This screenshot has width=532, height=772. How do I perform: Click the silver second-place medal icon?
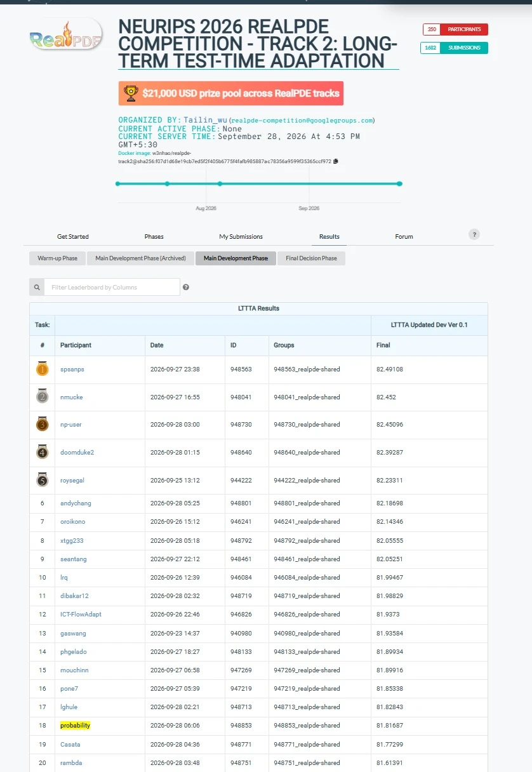[43, 397]
